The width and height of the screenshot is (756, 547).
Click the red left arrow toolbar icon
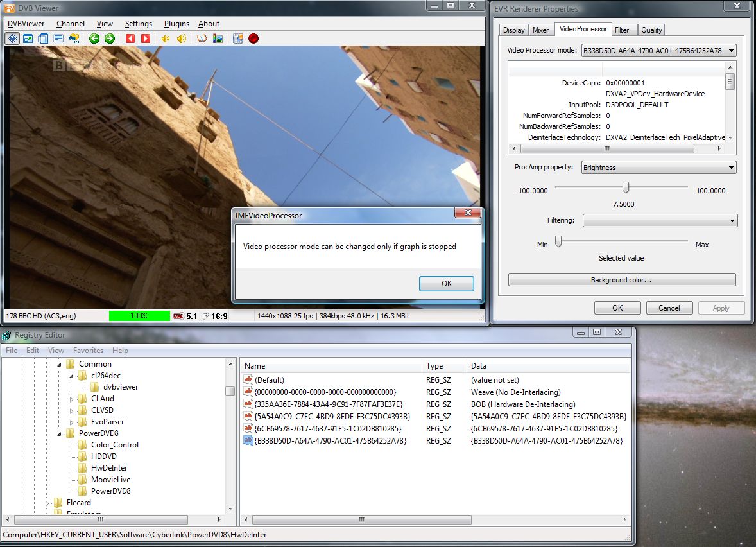coord(130,39)
